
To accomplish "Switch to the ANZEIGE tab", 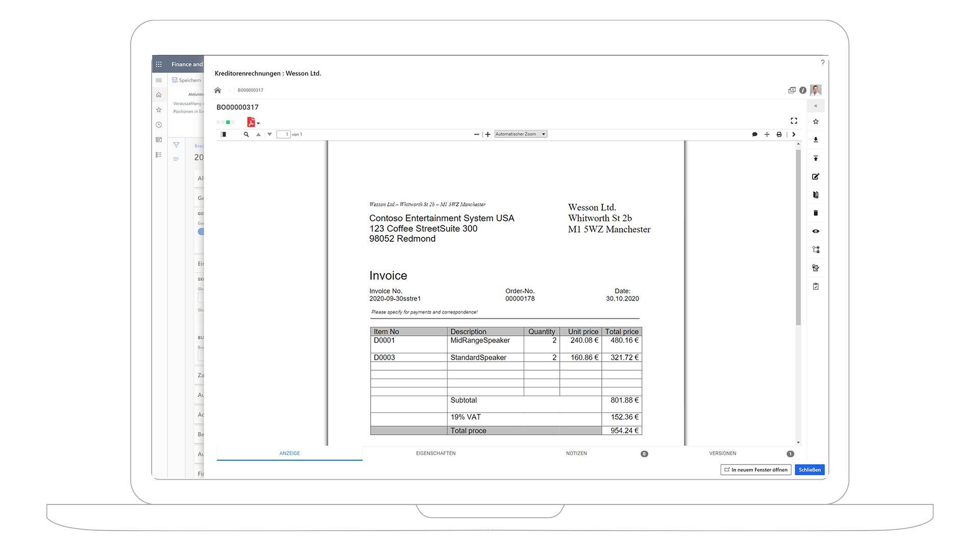I will (x=289, y=453).
